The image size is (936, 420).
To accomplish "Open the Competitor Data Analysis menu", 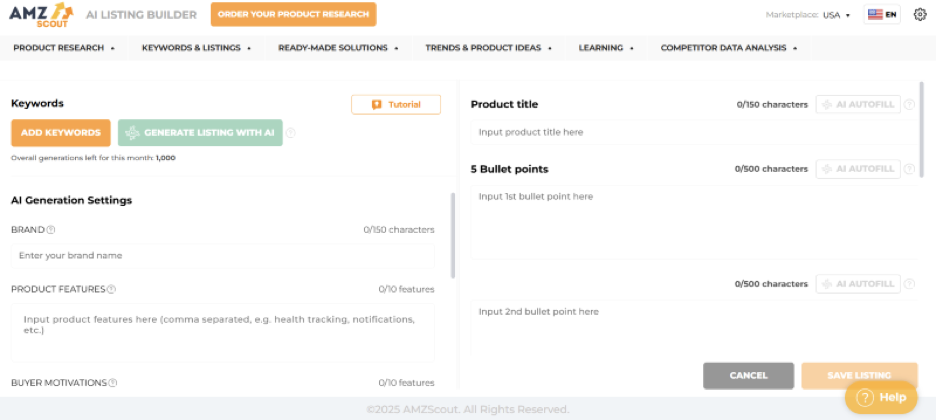I will pos(728,48).
